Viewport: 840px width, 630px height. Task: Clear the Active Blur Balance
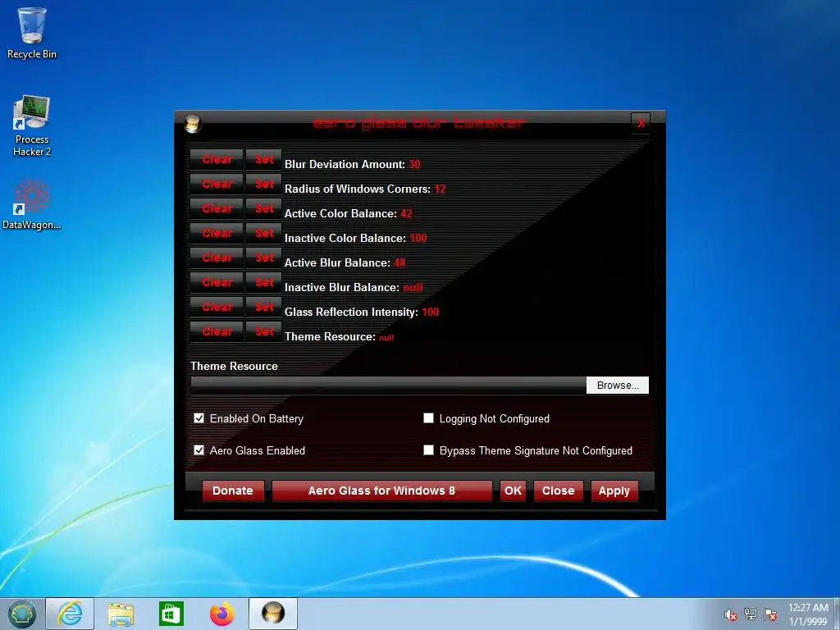tap(217, 258)
